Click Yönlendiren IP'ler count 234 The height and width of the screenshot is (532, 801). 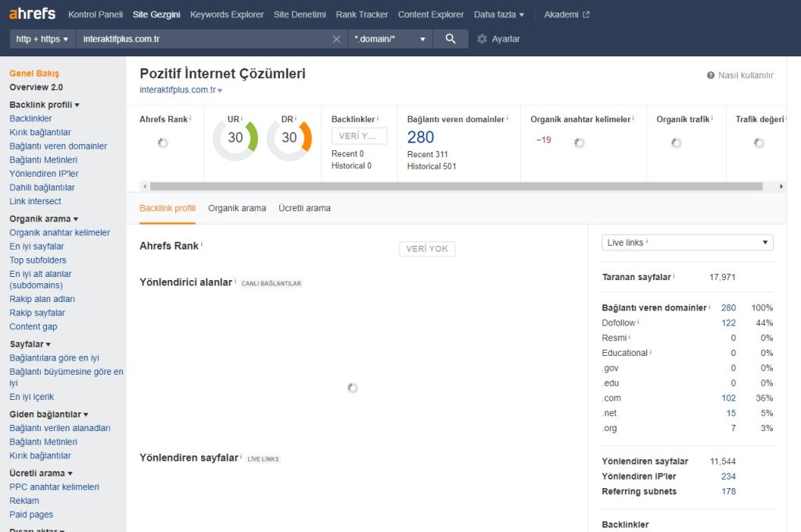(728, 476)
